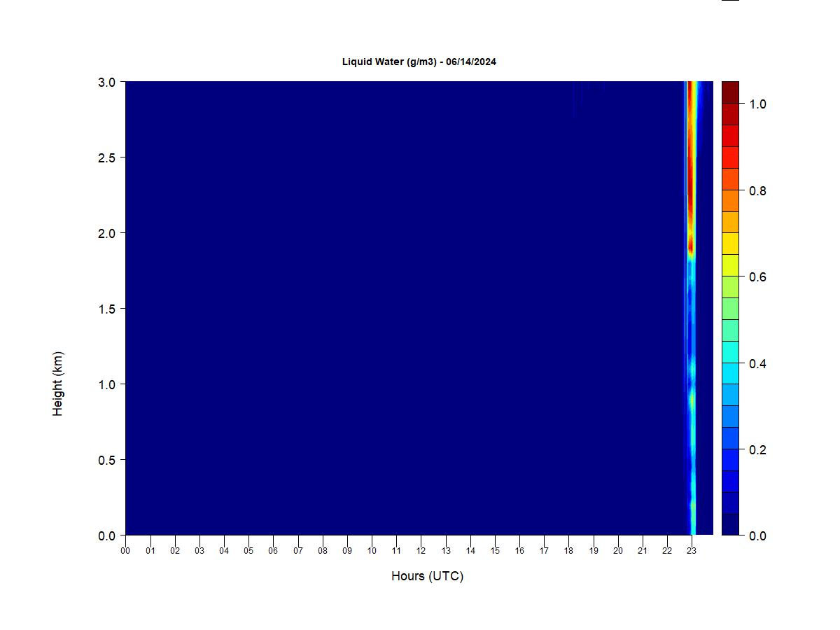Select the 'Hours (UTC)' x-axis label
This screenshot has height=630, width=840.
(428, 576)
